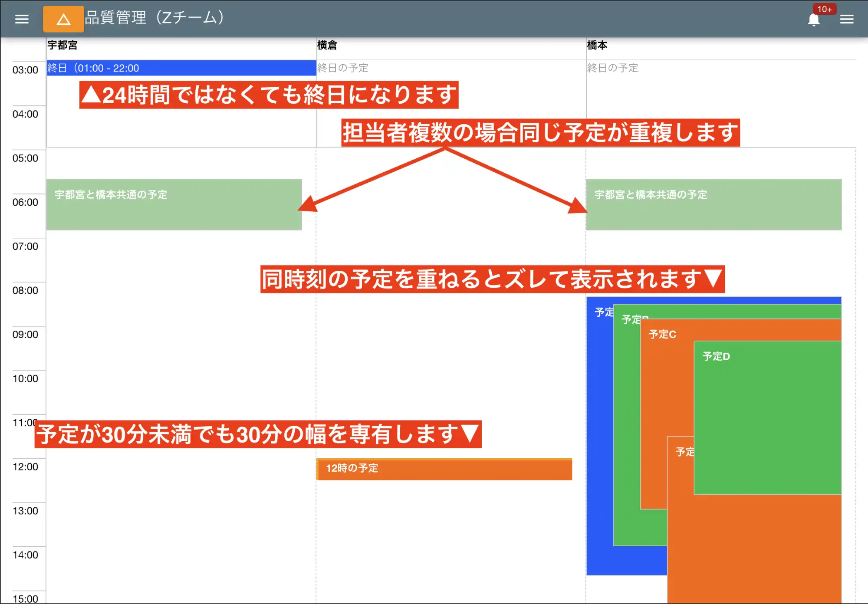The width and height of the screenshot is (868, 604).
Task: Open 橋本's 宇都宮と橋本共通の予定 event
Action: click(x=713, y=204)
